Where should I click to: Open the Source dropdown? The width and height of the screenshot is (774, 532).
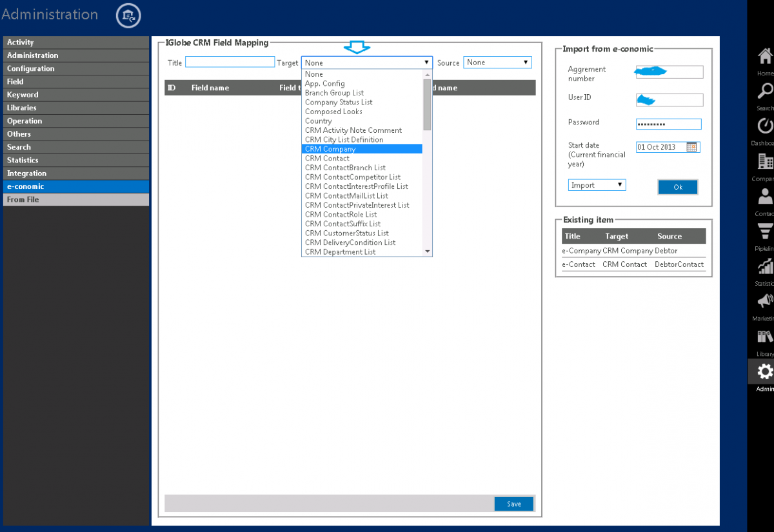coord(497,63)
